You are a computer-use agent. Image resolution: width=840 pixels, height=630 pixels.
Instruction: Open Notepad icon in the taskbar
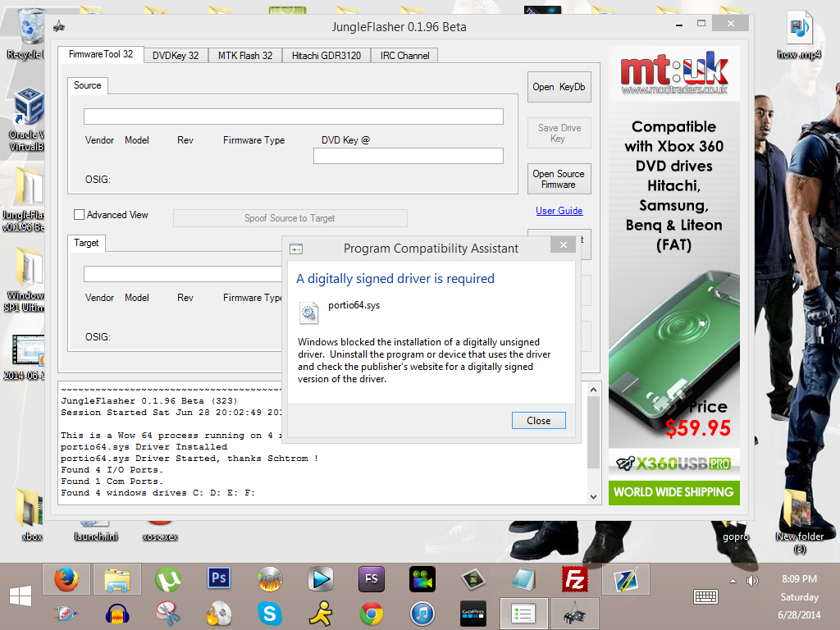coord(524,580)
